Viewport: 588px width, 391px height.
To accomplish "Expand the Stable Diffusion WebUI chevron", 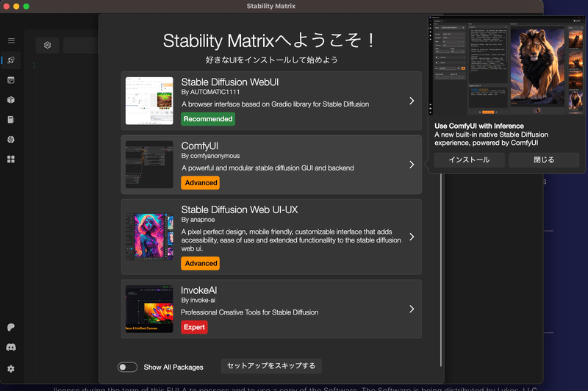I will [x=412, y=101].
